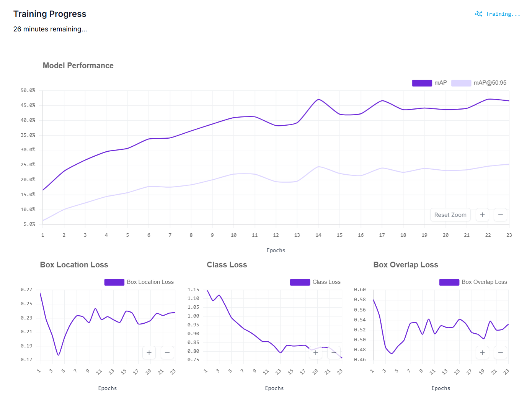Screen dimensions: 532x403
Task: Zoom out on Class Loss chart
Action: [334, 352]
